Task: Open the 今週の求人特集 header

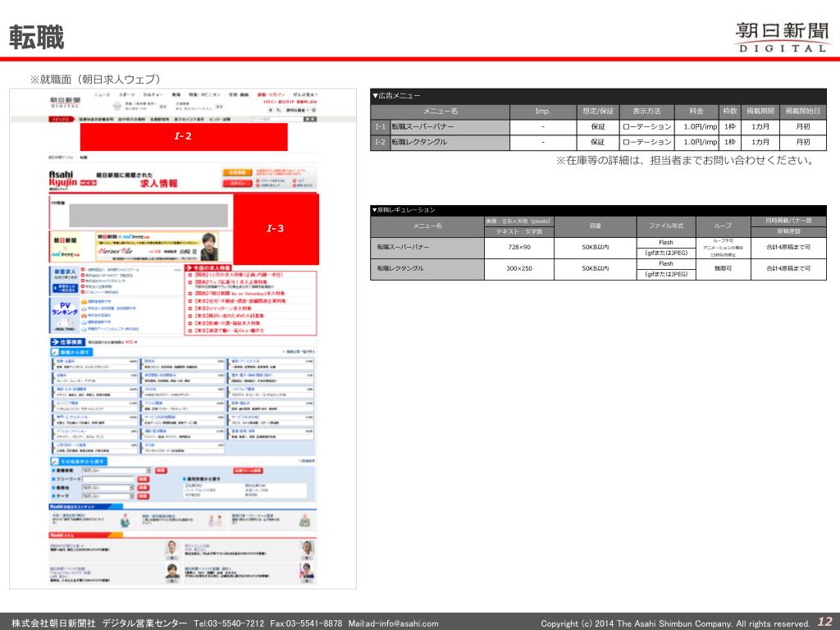Action: (208, 267)
